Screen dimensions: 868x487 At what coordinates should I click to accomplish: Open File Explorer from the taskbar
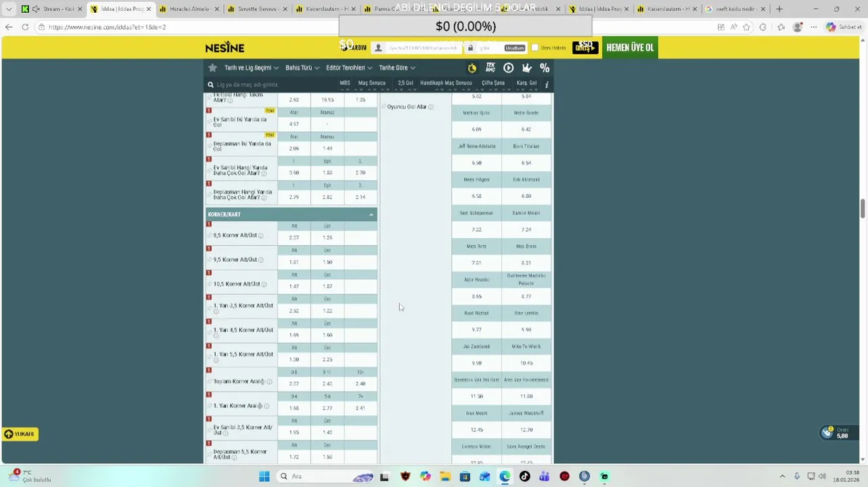point(445,476)
